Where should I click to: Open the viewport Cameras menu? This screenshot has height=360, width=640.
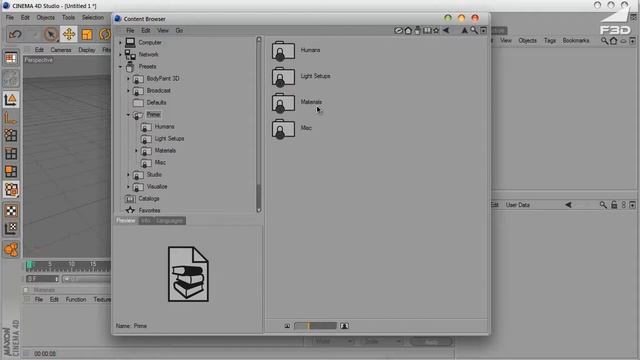[x=61, y=50]
